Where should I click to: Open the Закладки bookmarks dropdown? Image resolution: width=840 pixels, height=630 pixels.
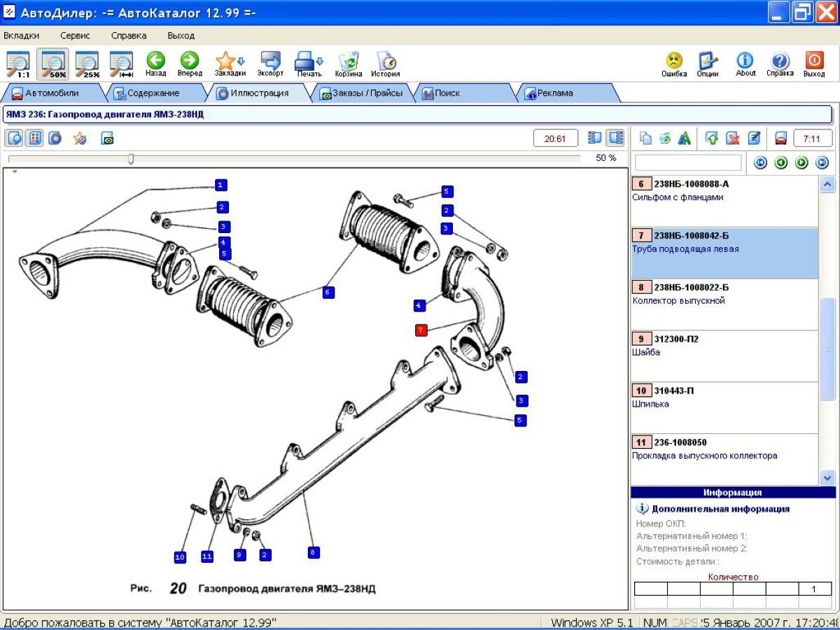(230, 61)
